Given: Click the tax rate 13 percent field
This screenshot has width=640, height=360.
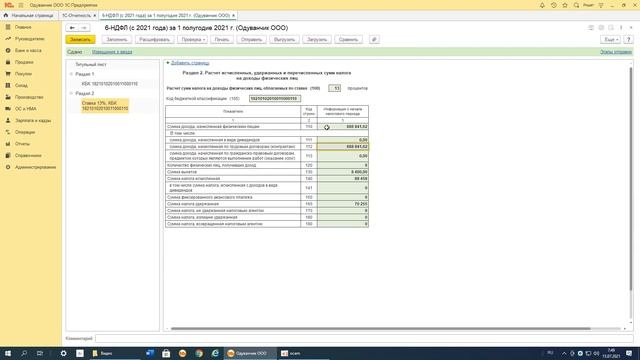Looking at the screenshot, I should tap(334, 88).
